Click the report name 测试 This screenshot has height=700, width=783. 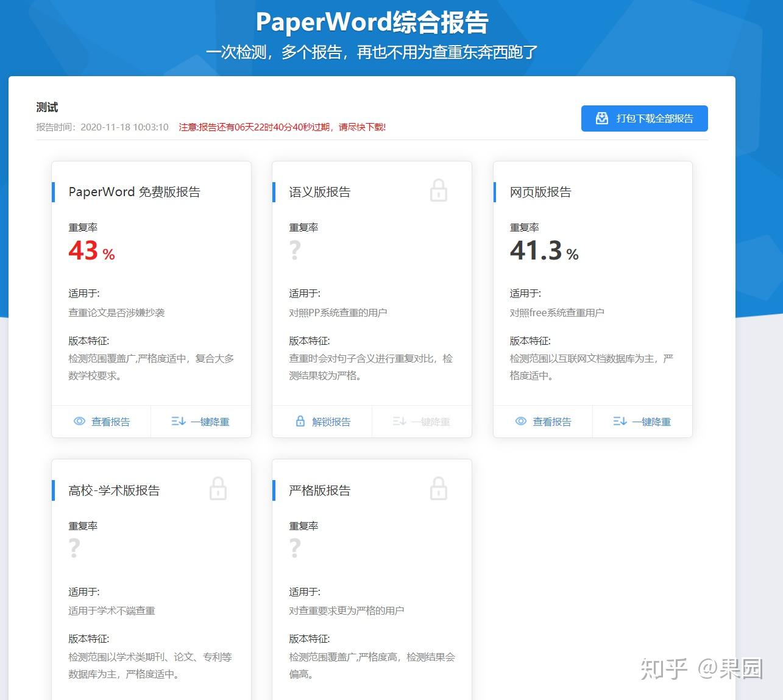pyautogui.click(x=47, y=107)
